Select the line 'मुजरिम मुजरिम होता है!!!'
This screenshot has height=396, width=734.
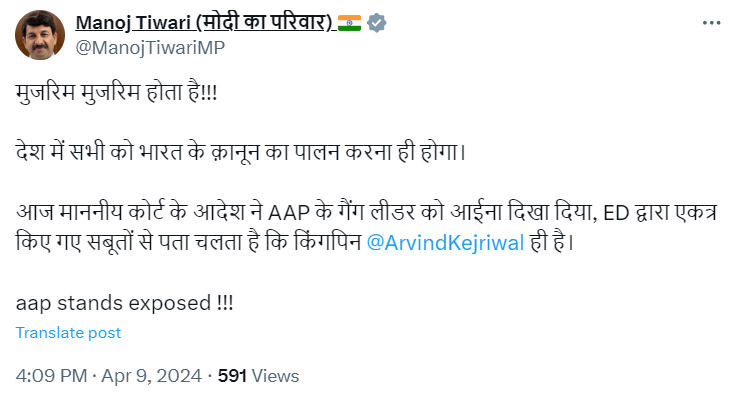pyautogui.click(x=117, y=92)
